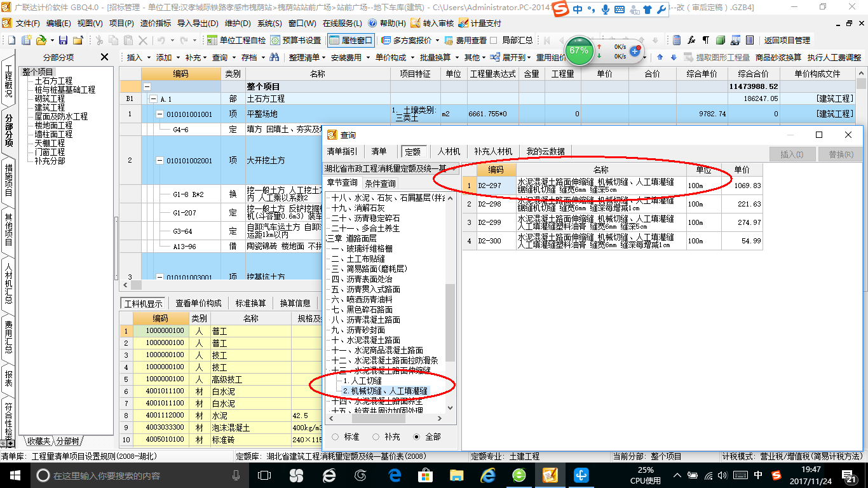Close the 分部分项 tree panel with X
Image resolution: width=868 pixels, height=488 pixels.
[x=105, y=57]
